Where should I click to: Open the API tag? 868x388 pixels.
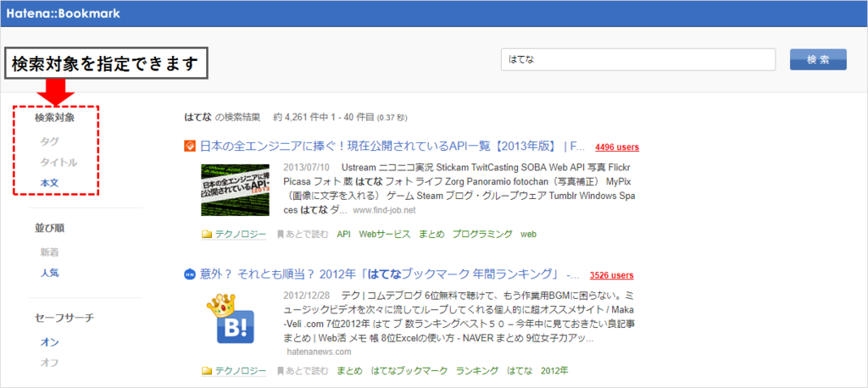344,234
